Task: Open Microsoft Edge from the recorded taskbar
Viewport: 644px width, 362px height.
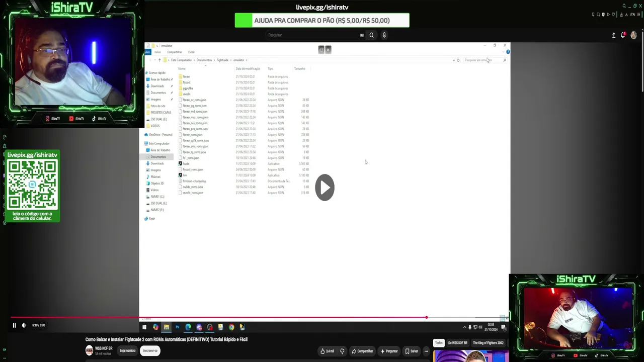Action: [x=188, y=327]
